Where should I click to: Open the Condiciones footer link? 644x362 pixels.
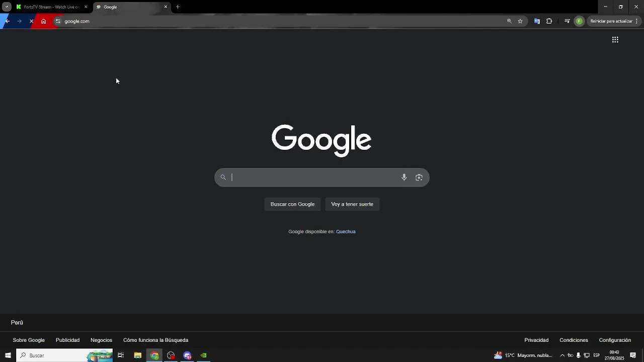tap(574, 340)
